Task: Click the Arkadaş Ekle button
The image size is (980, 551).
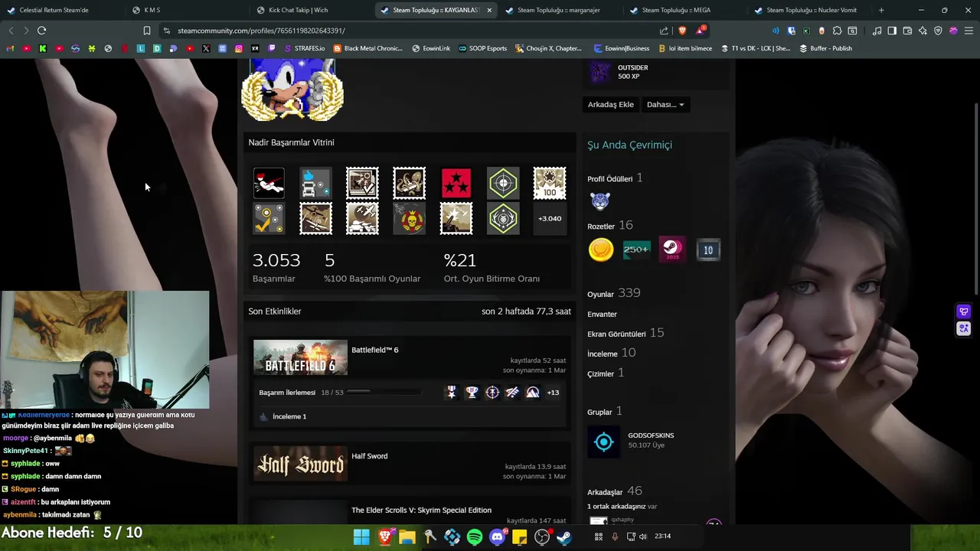Action: point(610,104)
